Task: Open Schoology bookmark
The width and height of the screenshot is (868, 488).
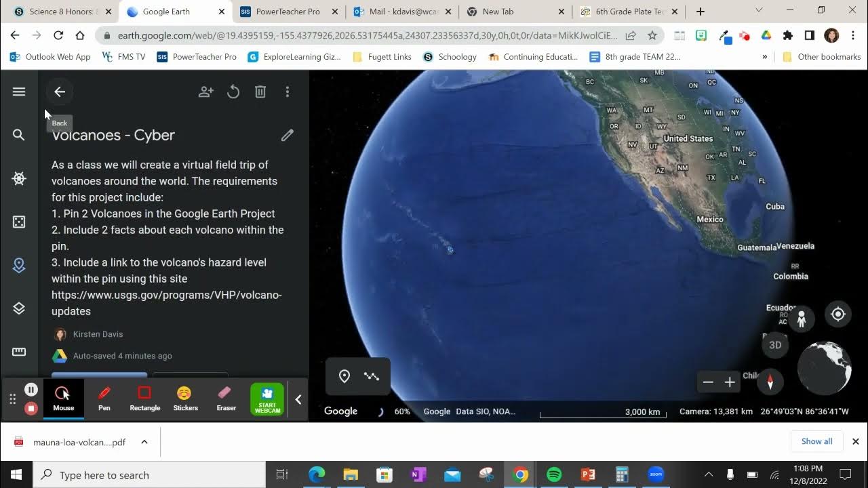Action: tap(450, 57)
